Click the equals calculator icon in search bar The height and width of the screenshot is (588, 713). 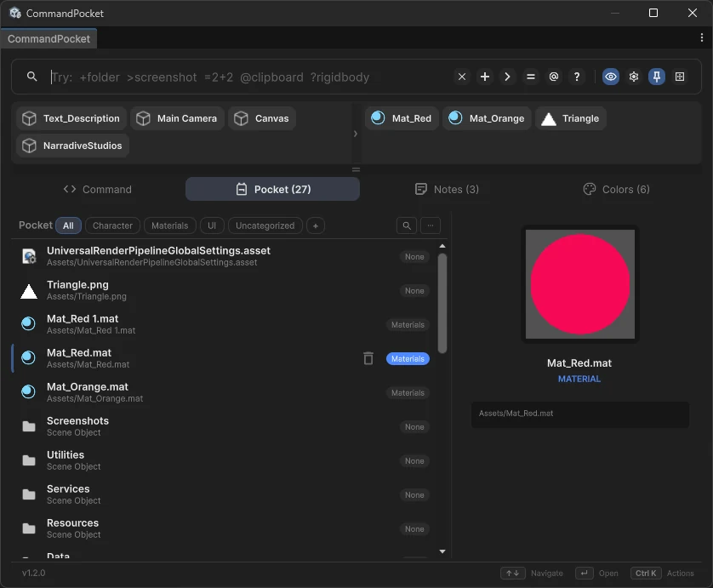(x=531, y=77)
